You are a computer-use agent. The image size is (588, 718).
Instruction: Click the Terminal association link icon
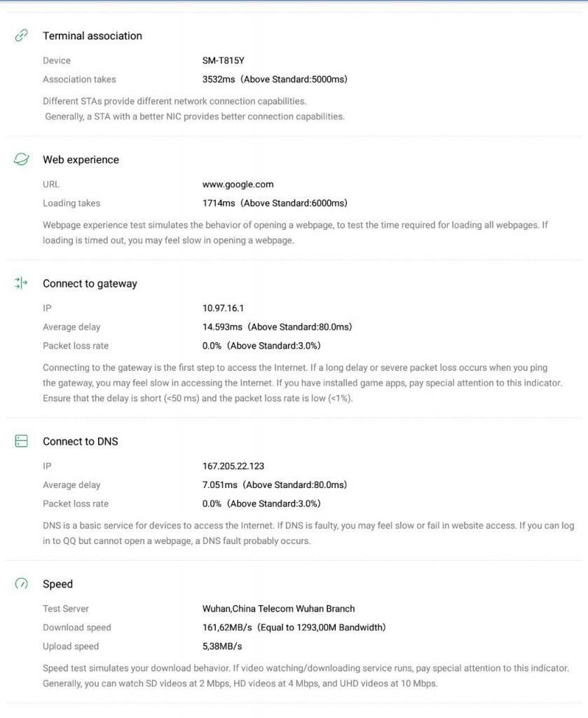click(x=22, y=36)
